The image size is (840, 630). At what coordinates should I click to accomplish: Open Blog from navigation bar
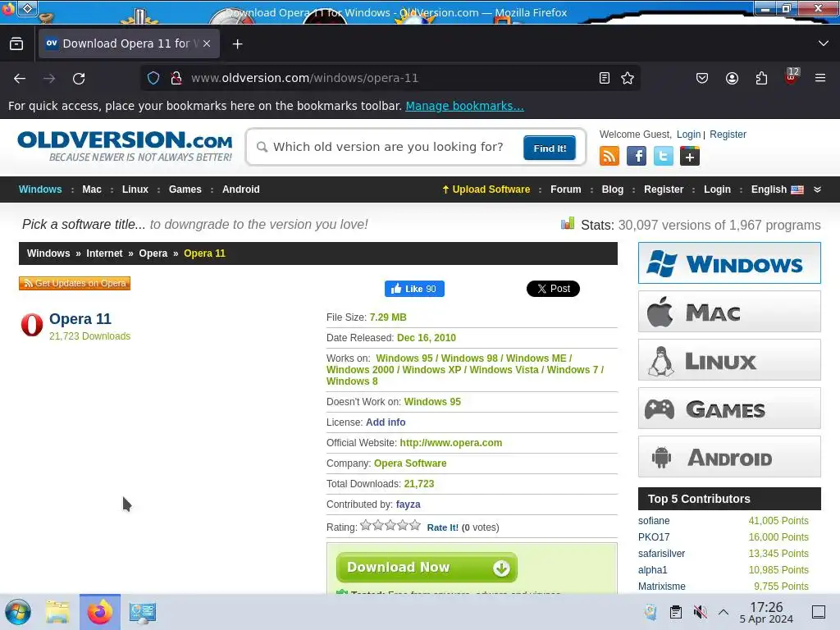[x=612, y=189]
